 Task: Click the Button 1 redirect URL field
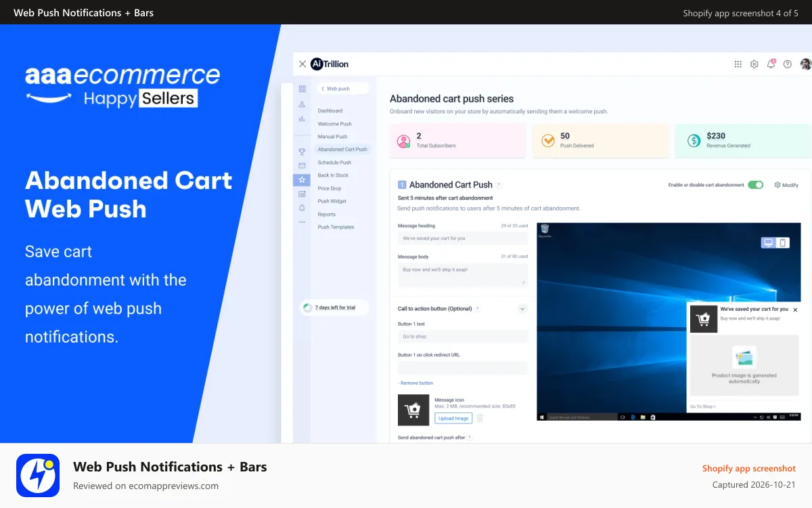click(x=463, y=368)
